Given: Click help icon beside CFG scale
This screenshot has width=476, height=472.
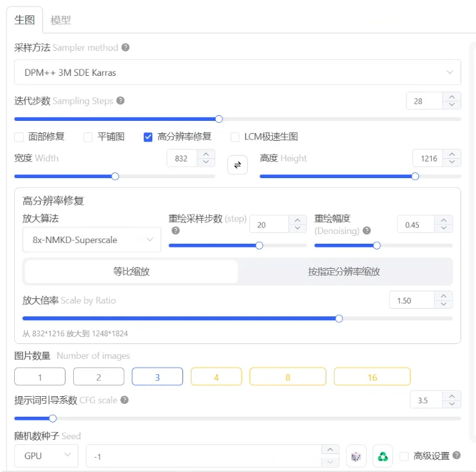Looking at the screenshot, I should [x=125, y=400].
